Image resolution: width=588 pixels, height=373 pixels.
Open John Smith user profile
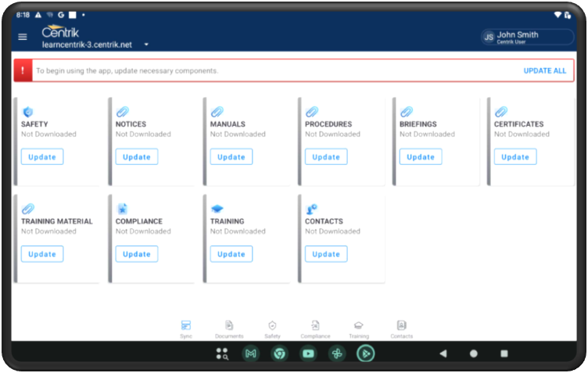pos(527,38)
